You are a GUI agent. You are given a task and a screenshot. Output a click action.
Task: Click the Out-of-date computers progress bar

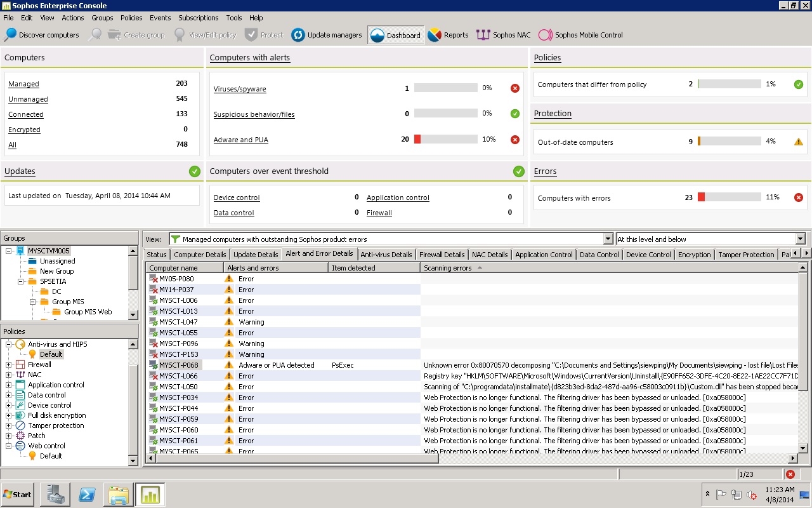coord(730,142)
